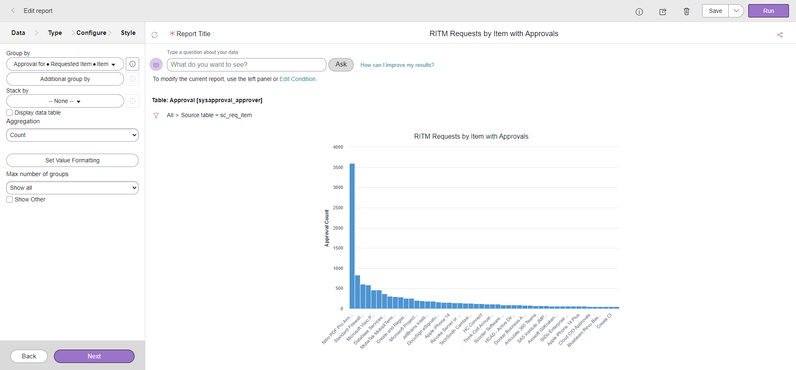Click the report title text field
The image size is (796, 370).
click(494, 34)
